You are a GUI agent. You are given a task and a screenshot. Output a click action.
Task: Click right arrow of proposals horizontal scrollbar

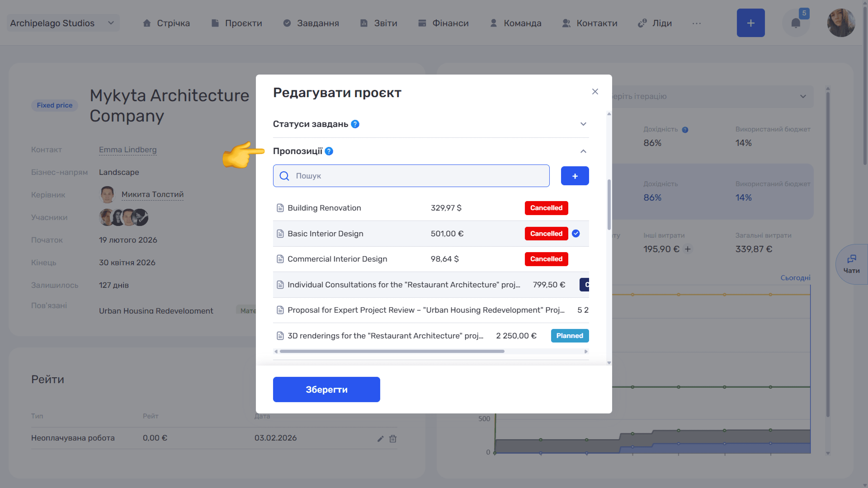[586, 351]
